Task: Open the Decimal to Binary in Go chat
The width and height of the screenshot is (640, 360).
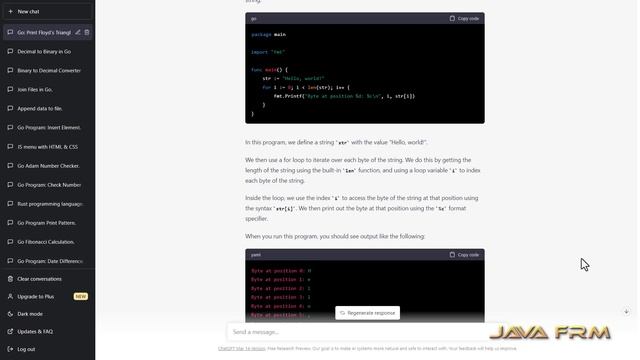Action: pos(48,51)
